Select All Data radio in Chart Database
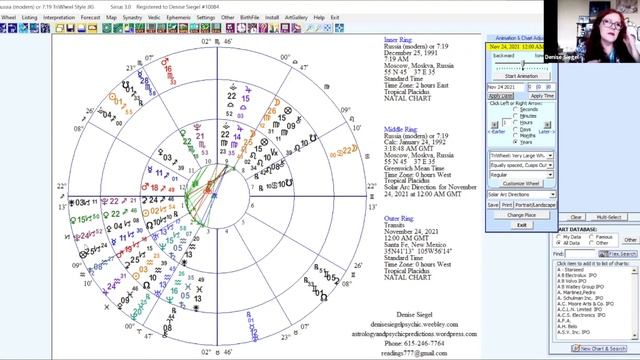This screenshot has height=360, width=640. click(559, 243)
